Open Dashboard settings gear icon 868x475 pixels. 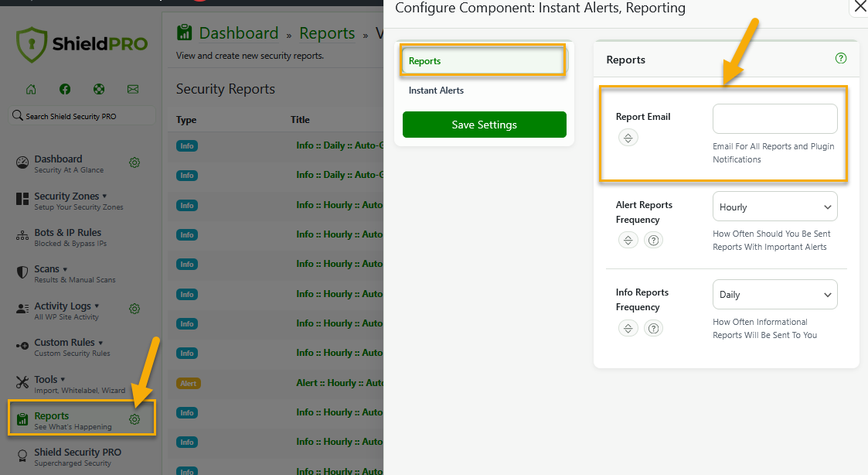point(134,162)
